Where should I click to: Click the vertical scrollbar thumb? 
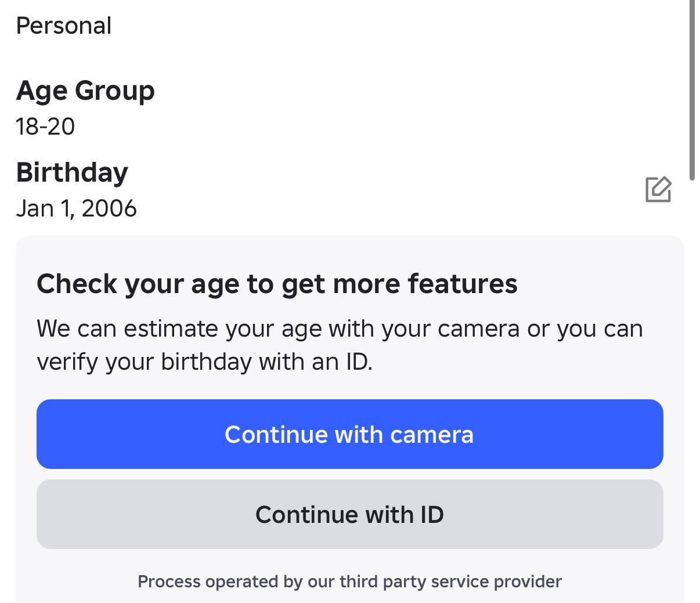(x=692, y=90)
